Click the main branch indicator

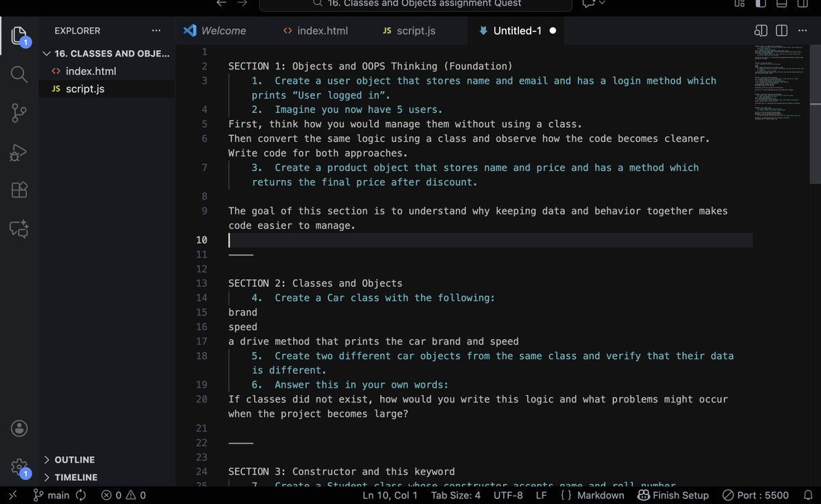click(51, 495)
